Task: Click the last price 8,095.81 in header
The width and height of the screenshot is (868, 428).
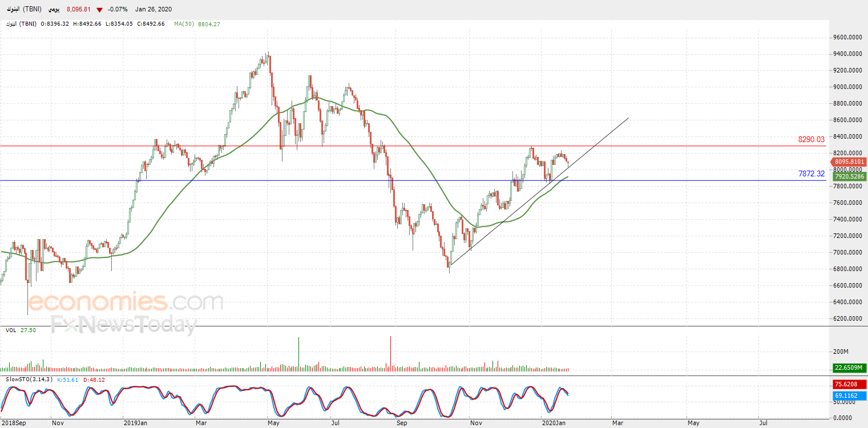Action: (79, 10)
